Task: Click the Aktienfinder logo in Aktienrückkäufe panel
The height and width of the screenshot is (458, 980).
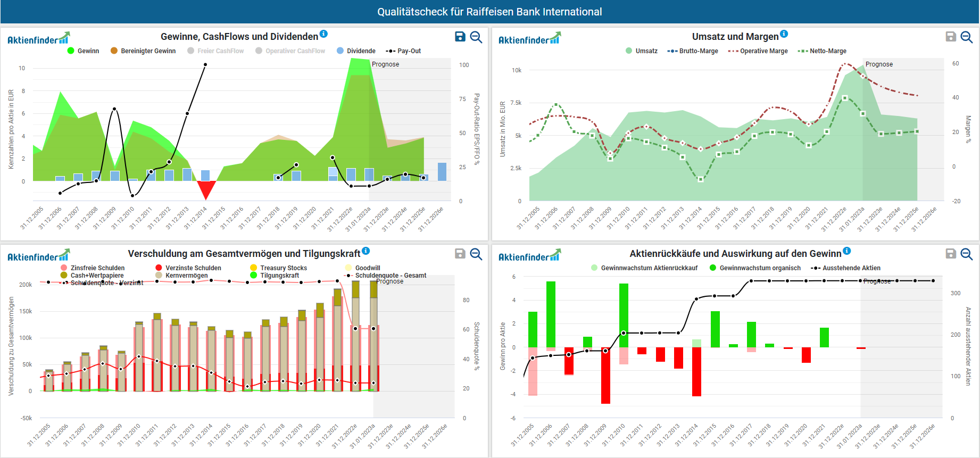Action: coord(529,256)
